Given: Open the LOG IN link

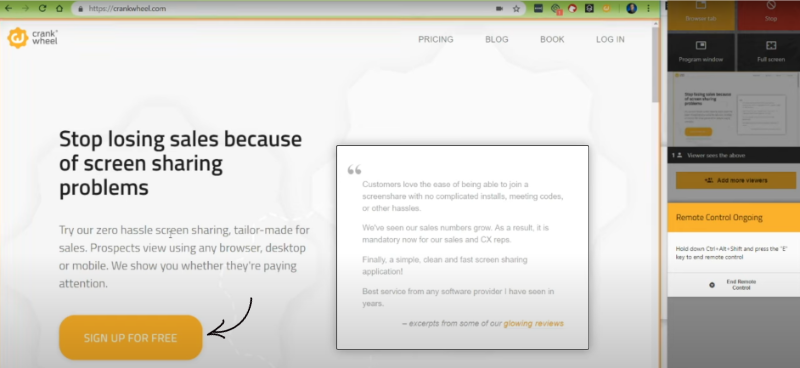Looking at the screenshot, I should [x=610, y=39].
